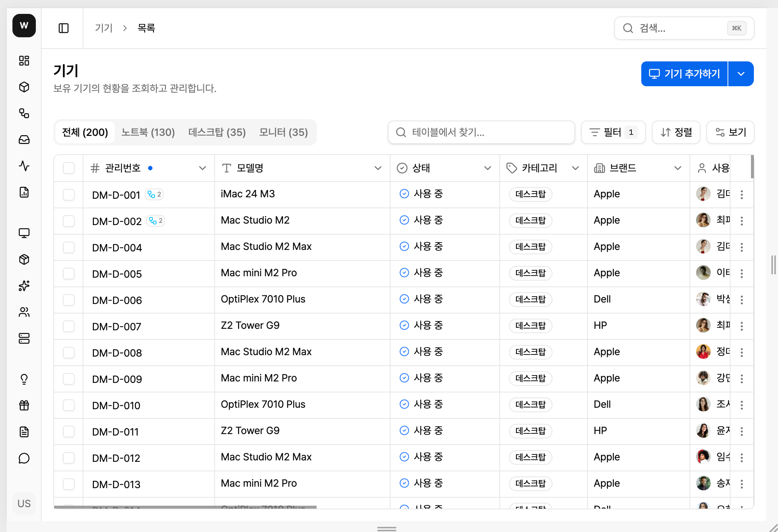Switch to the 노트북 (130) tab
The image size is (778, 532).
point(148,132)
